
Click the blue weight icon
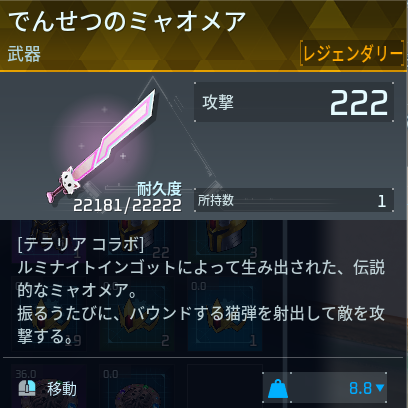[278, 389]
